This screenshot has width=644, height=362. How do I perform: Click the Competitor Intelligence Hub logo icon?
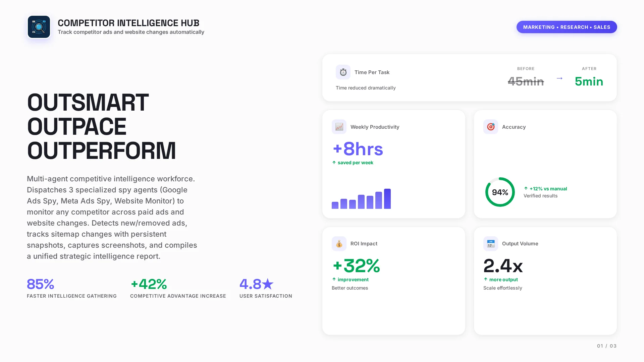coord(39,27)
